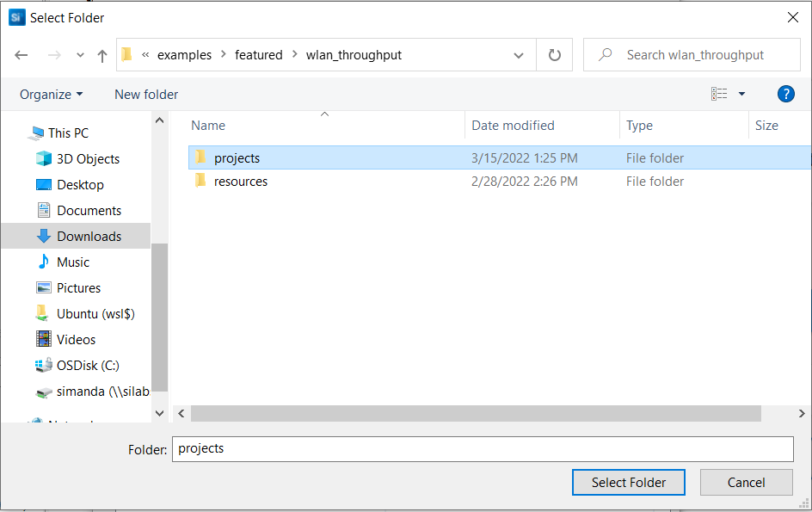
Task: Open the recent locations chevron
Action: coord(57,54)
